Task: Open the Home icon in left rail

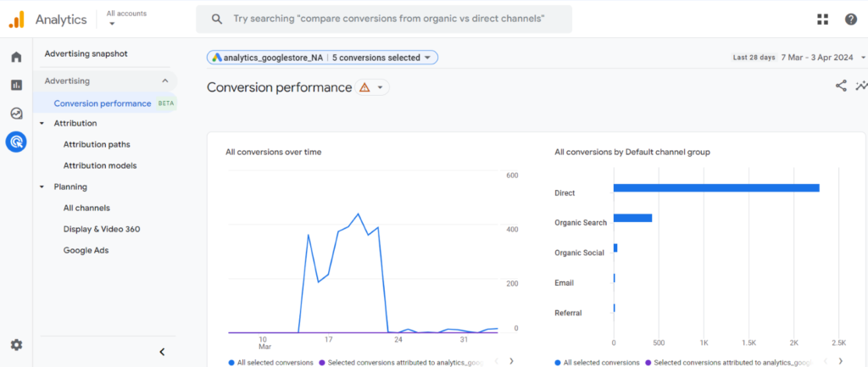Action: 16,57
